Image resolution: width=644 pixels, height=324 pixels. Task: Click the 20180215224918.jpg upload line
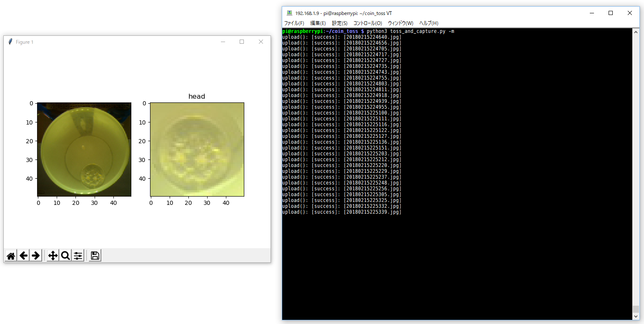pos(342,95)
